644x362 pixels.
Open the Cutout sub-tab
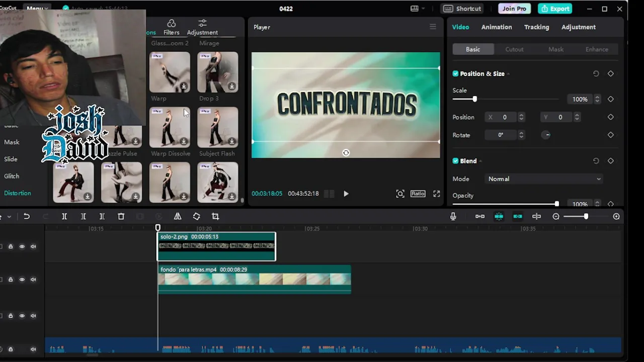(514, 49)
